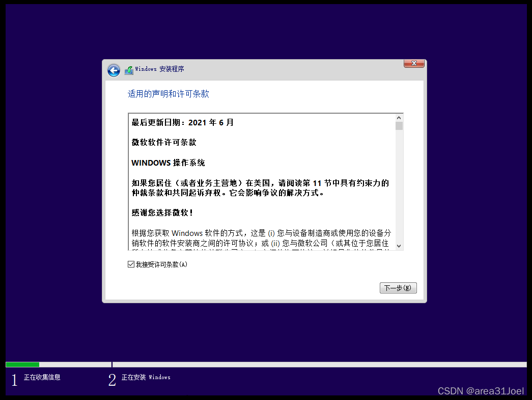Click the paragraph starting with 如果您居住

click(x=260, y=188)
